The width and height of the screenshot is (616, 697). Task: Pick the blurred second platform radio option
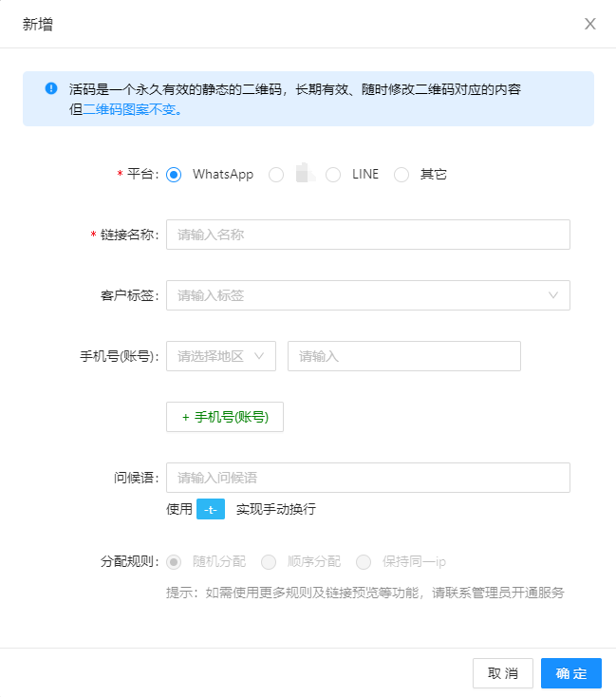click(x=276, y=175)
